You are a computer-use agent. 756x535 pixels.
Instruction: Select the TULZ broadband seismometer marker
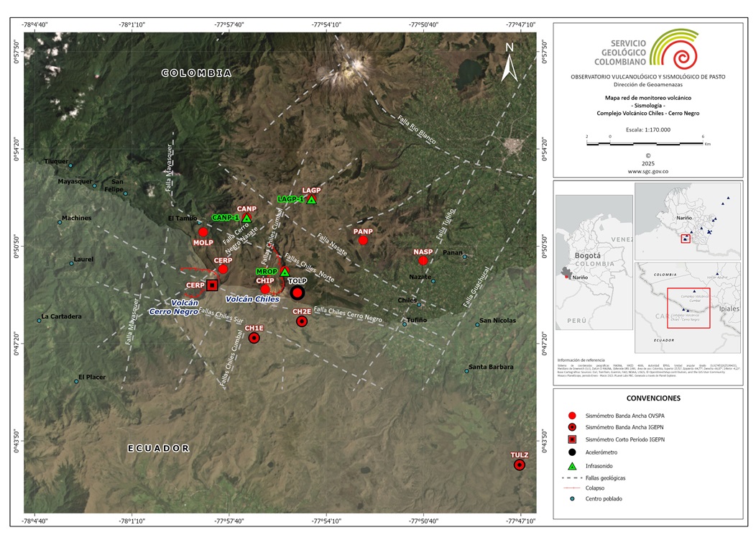520,466
